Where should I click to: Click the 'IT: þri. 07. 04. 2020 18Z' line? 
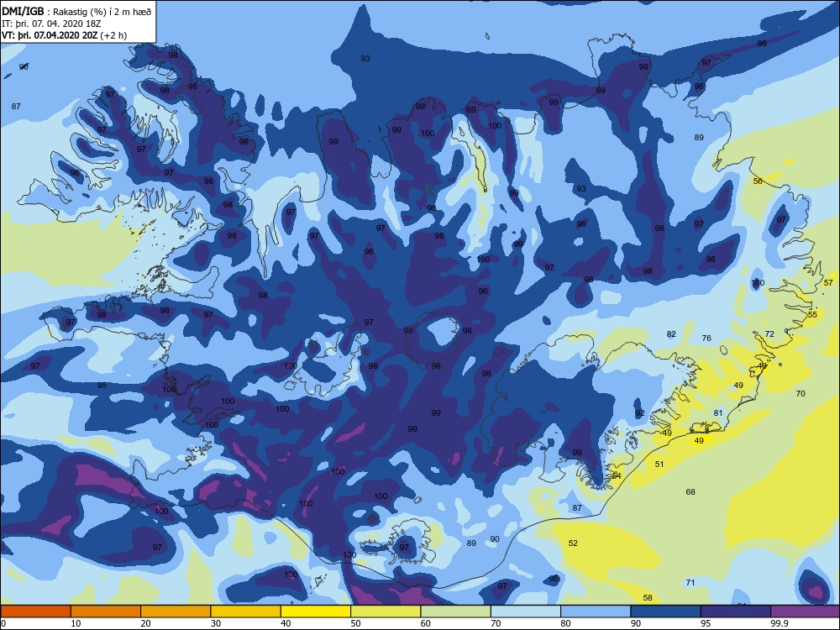pyautogui.click(x=51, y=24)
